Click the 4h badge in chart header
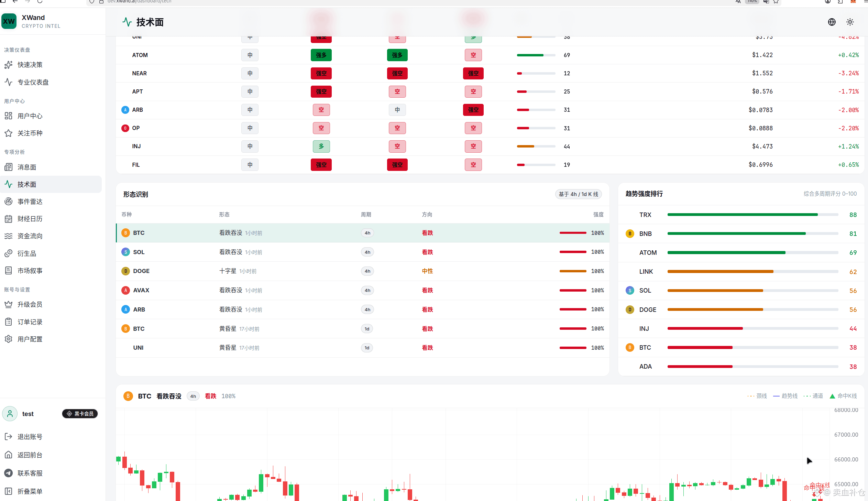Screen dimensions: 868x501 pos(193,396)
